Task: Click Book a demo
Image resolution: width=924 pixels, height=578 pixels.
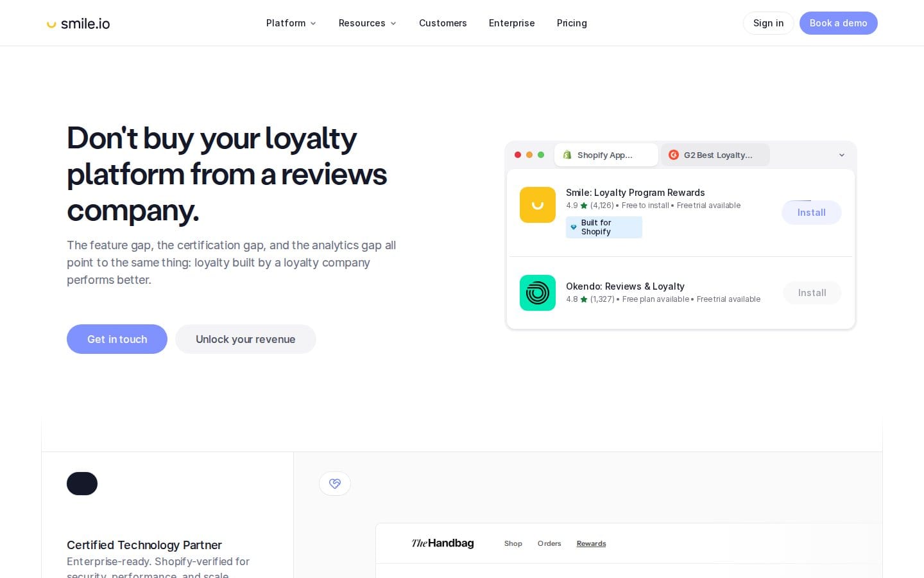Action: [x=838, y=23]
